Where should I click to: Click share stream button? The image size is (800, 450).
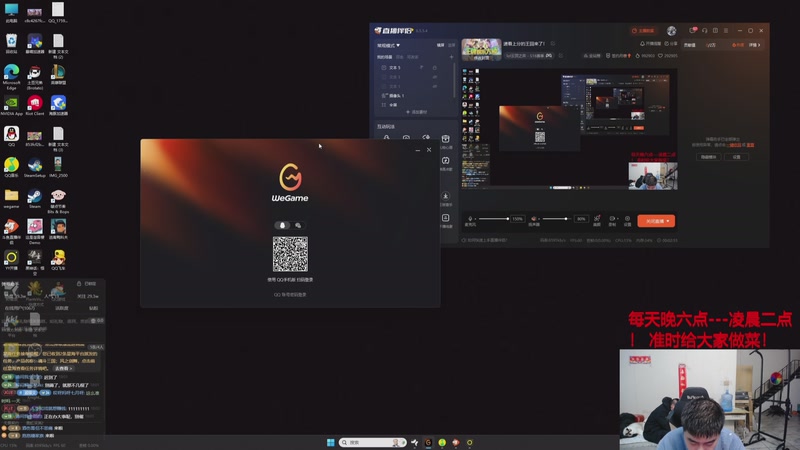click(x=671, y=44)
